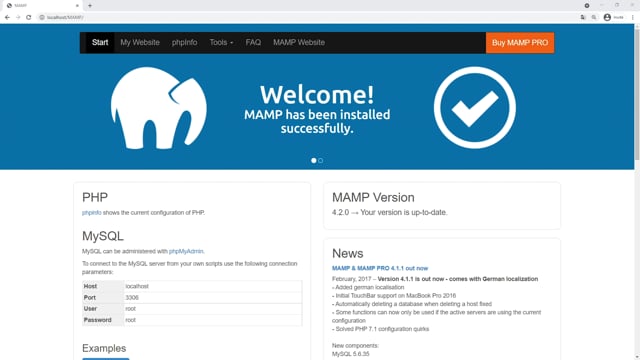This screenshot has height=360, width=640.
Task: Click the Examples heading
Action: point(104,348)
